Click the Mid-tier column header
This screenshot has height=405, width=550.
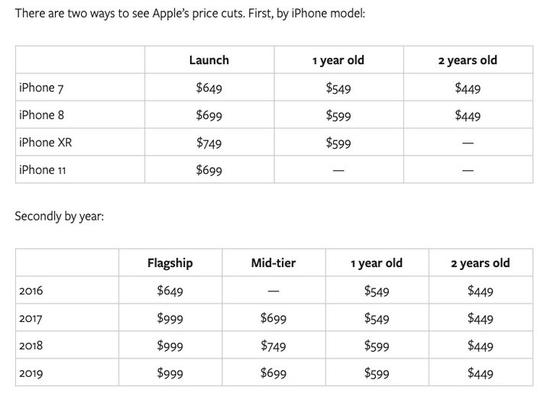[273, 263]
